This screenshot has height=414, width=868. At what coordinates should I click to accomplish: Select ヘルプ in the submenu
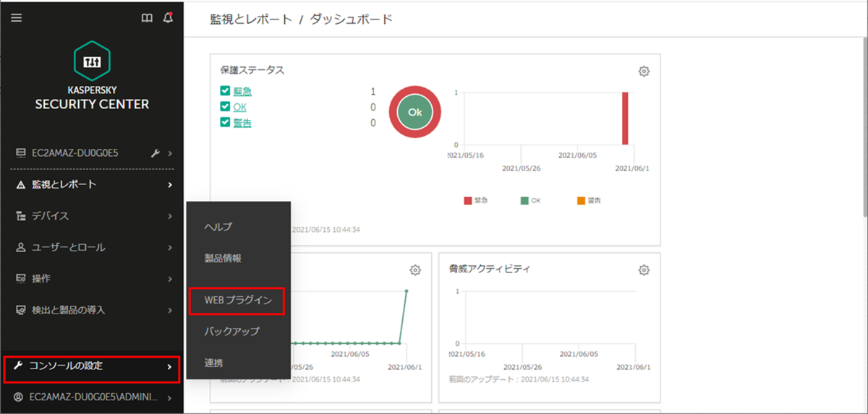(218, 227)
